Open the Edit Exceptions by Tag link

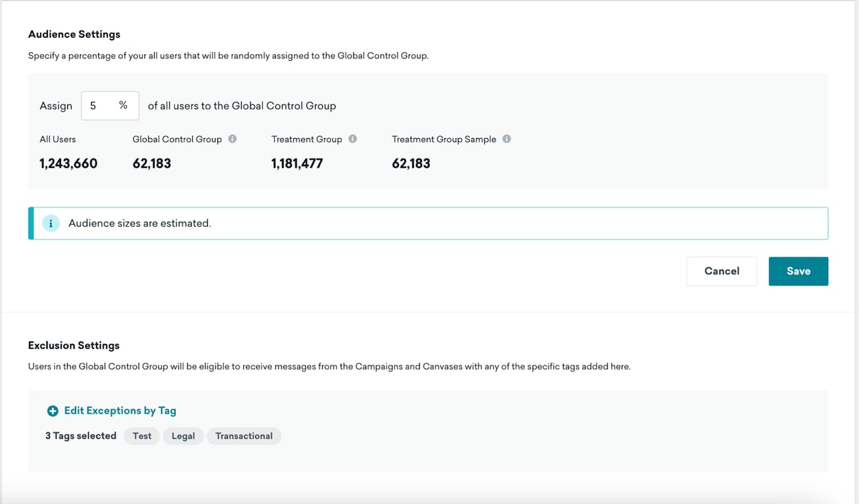119,411
